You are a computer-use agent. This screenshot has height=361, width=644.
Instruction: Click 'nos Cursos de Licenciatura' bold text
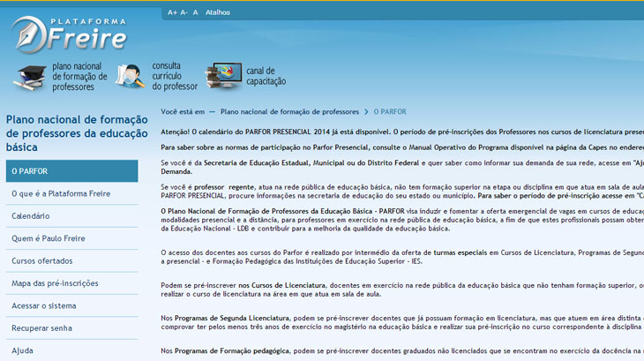pyautogui.click(x=281, y=285)
